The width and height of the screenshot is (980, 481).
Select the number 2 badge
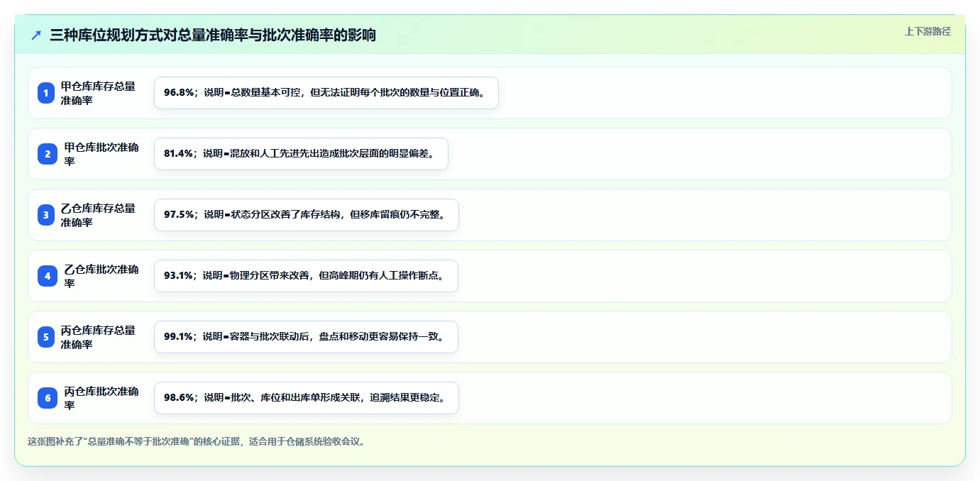[48, 154]
